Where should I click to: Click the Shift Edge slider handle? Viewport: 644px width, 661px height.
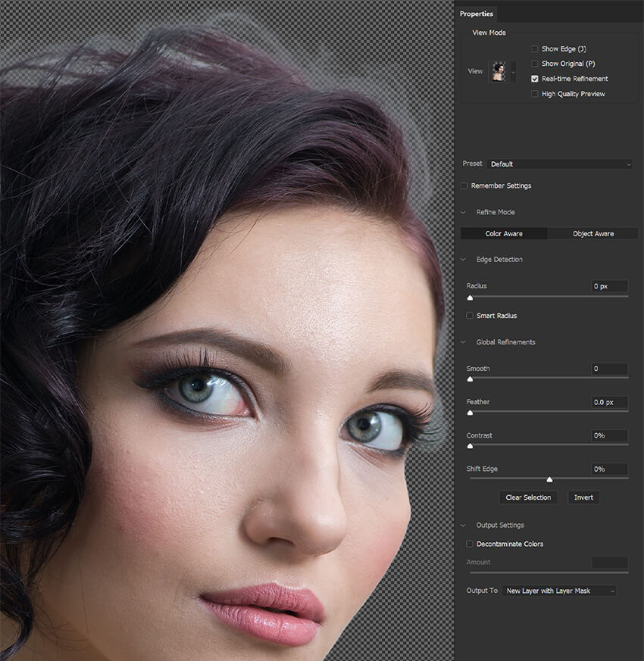pos(549,479)
